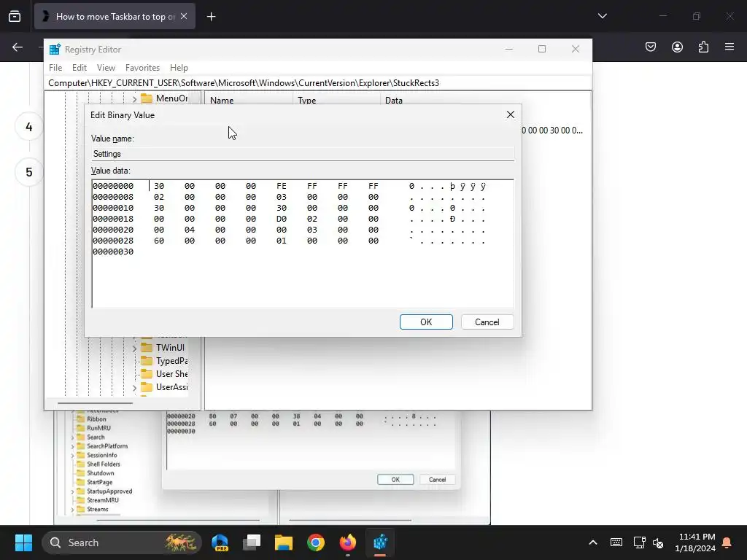Click 'StreamMRU' in webpage screenshot

pyautogui.click(x=102, y=500)
